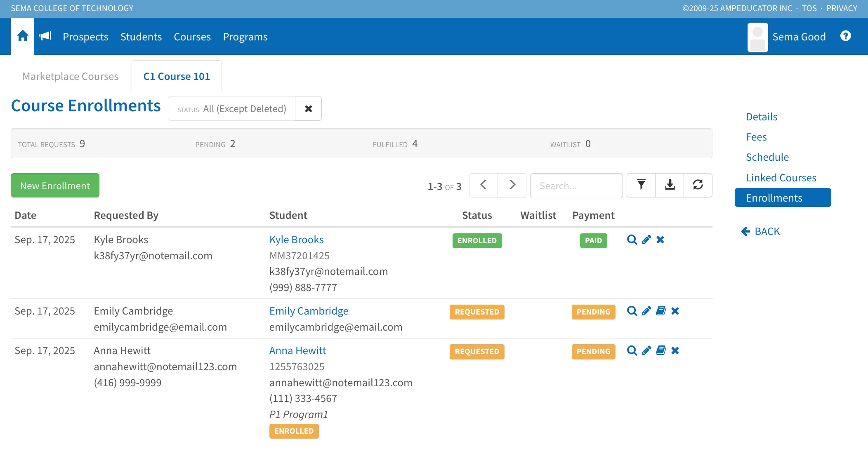Click the BACK link

[x=760, y=231]
